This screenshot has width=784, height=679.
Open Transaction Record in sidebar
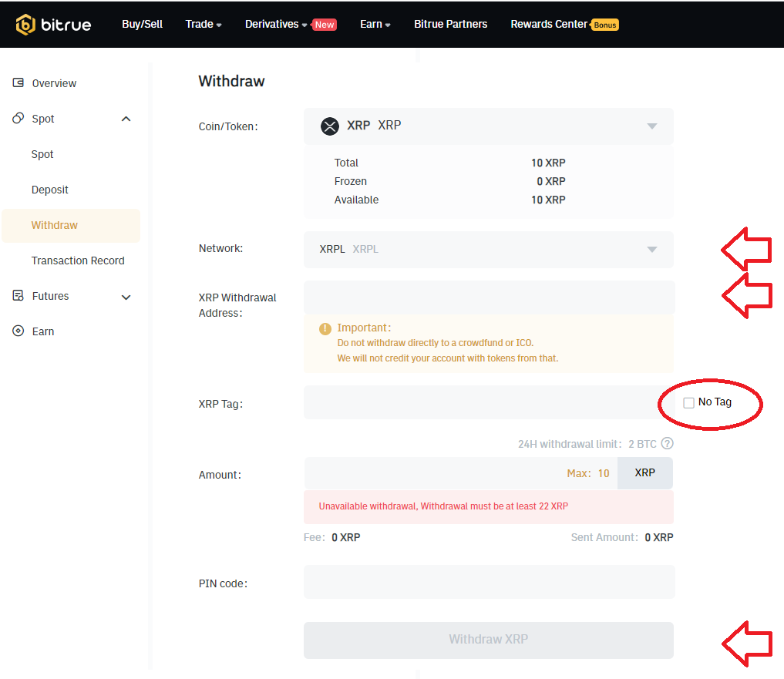[78, 261]
